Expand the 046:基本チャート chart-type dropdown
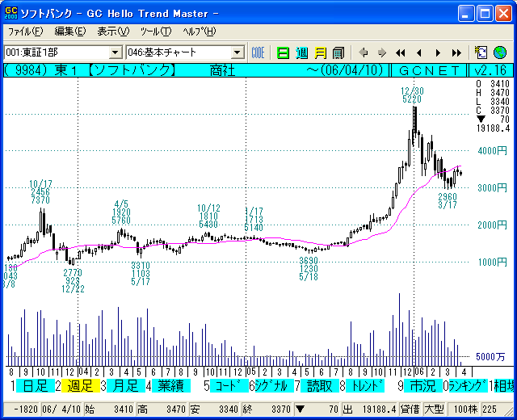Viewport: 517px width, 420px height. tap(237, 52)
